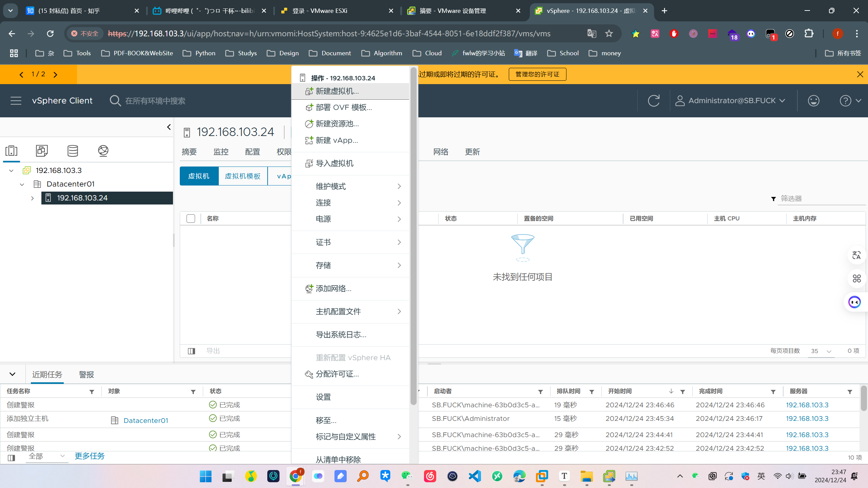Choose New Resource Pool (新建资源池)
868x488 pixels.
tap(350, 124)
